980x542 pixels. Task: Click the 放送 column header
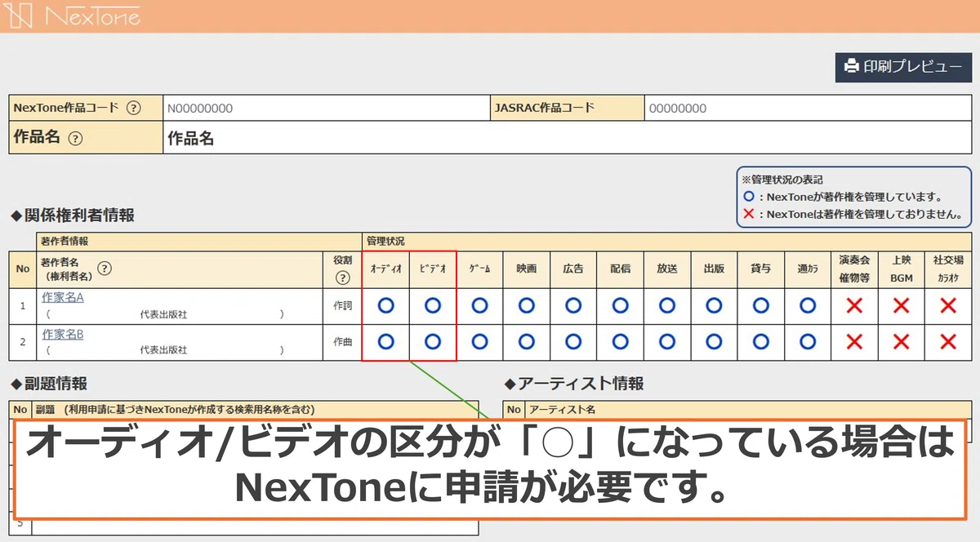(x=667, y=269)
